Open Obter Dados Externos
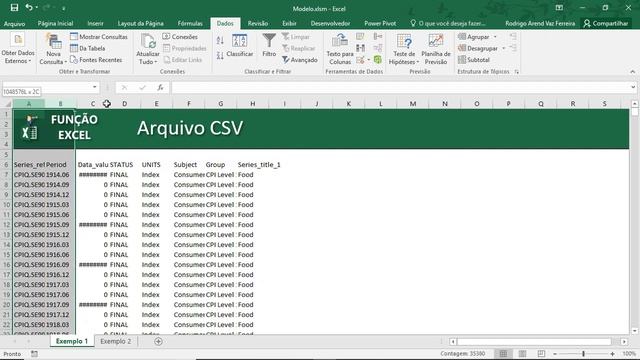 pos(18,49)
